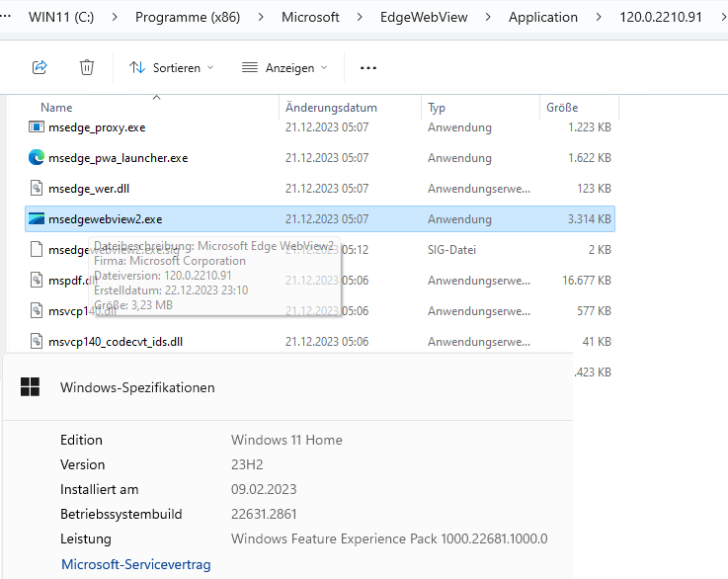Click the msedge_wer.dll file icon
This screenshot has height=579, width=728.
(x=37, y=188)
